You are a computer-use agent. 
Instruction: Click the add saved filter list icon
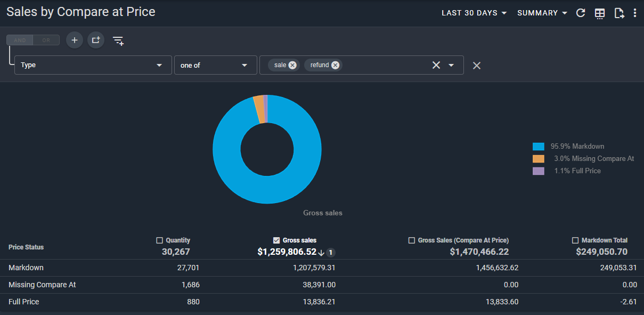pos(118,41)
